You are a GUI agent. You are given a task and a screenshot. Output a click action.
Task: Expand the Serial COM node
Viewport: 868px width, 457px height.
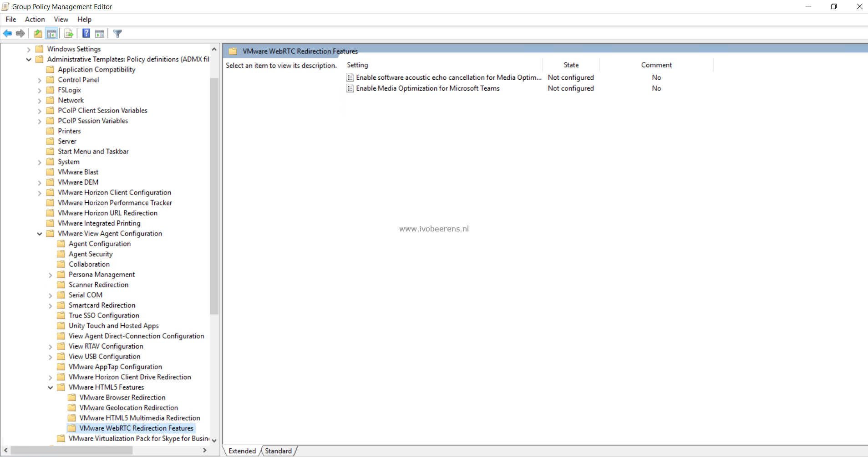click(x=51, y=295)
